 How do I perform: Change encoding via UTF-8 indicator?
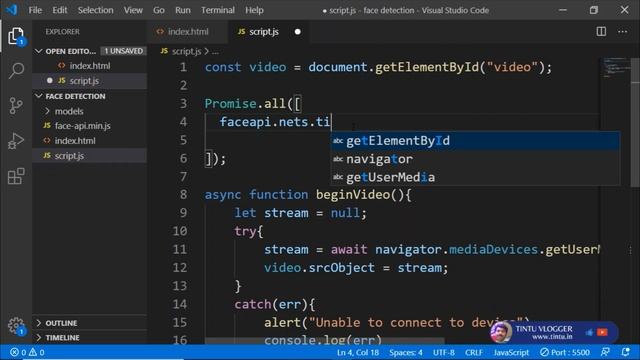(444, 352)
